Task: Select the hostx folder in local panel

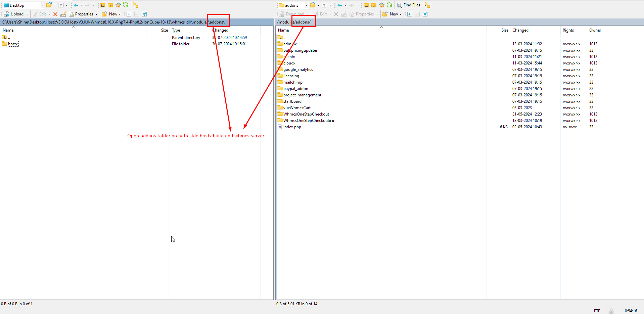Action: pos(13,44)
